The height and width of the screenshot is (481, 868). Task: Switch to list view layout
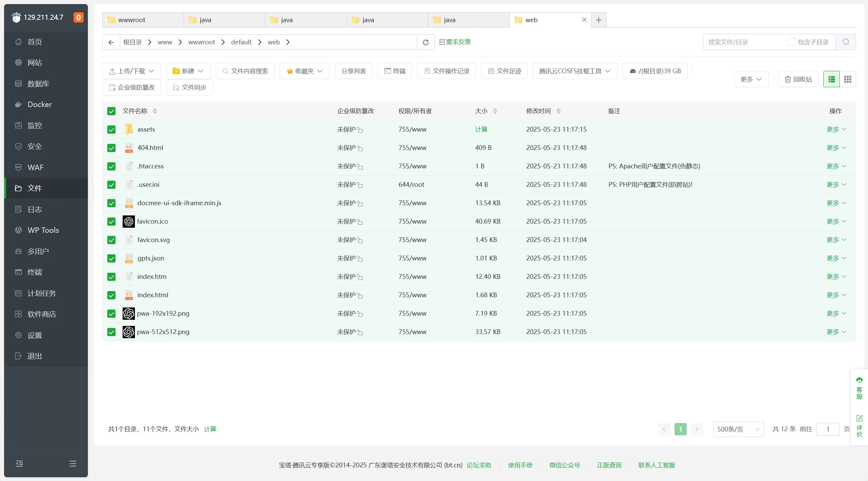(x=831, y=79)
